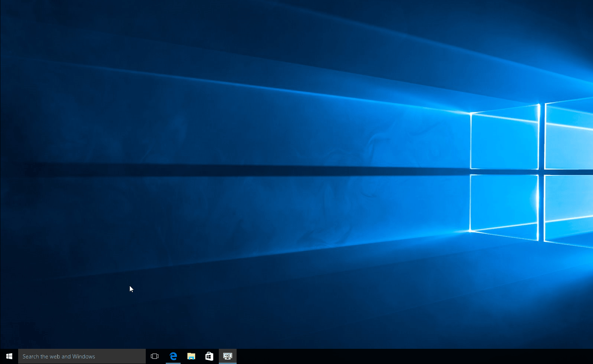Click the blue 'e' browser icon

[x=173, y=356]
